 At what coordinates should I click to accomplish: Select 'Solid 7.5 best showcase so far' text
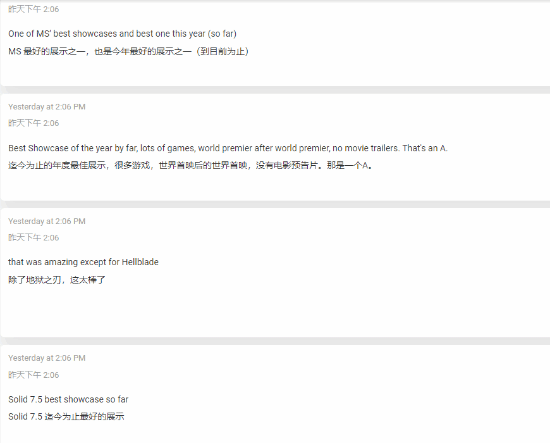click(68, 400)
